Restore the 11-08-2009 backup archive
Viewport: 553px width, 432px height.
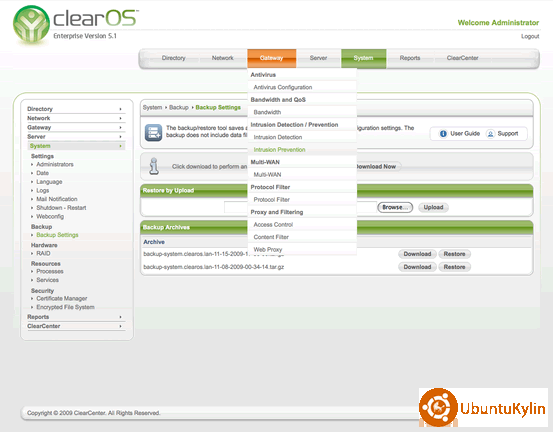click(454, 267)
